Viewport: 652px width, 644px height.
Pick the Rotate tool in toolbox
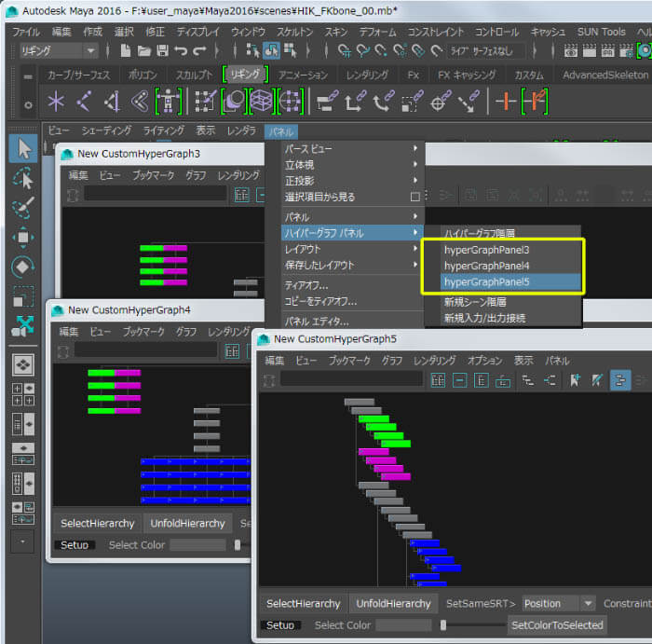click(x=22, y=267)
